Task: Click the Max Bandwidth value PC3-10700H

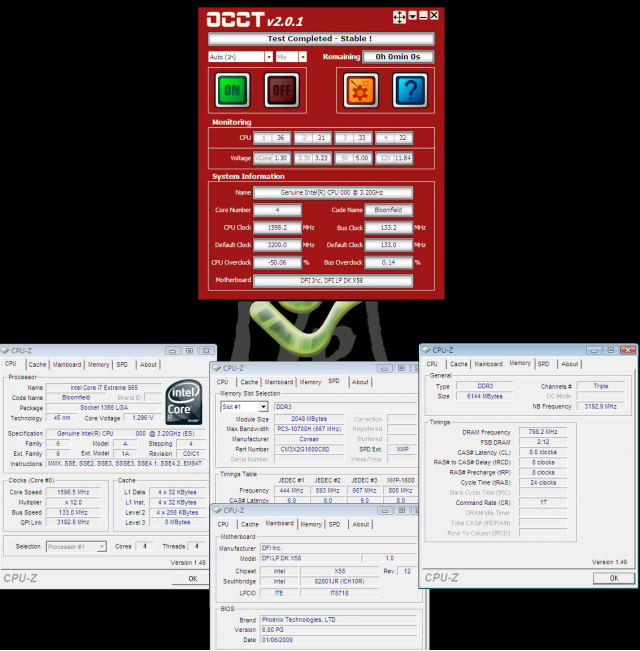Action: [309, 429]
